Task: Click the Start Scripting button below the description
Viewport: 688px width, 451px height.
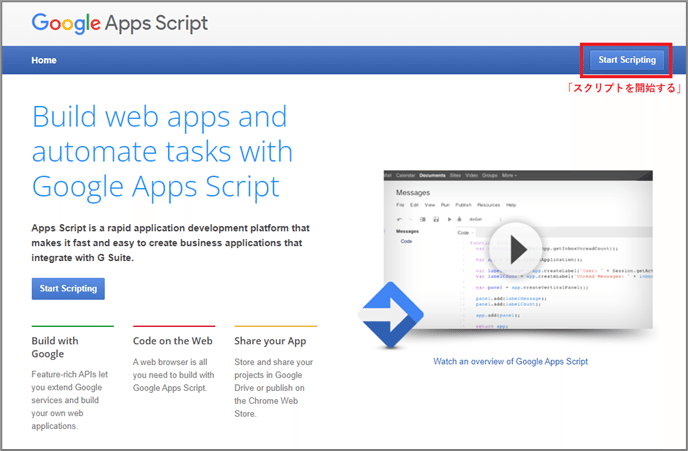Action: pos(68,289)
